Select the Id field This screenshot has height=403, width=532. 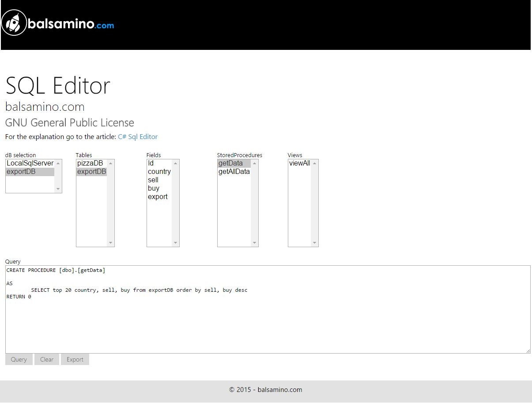tap(151, 163)
